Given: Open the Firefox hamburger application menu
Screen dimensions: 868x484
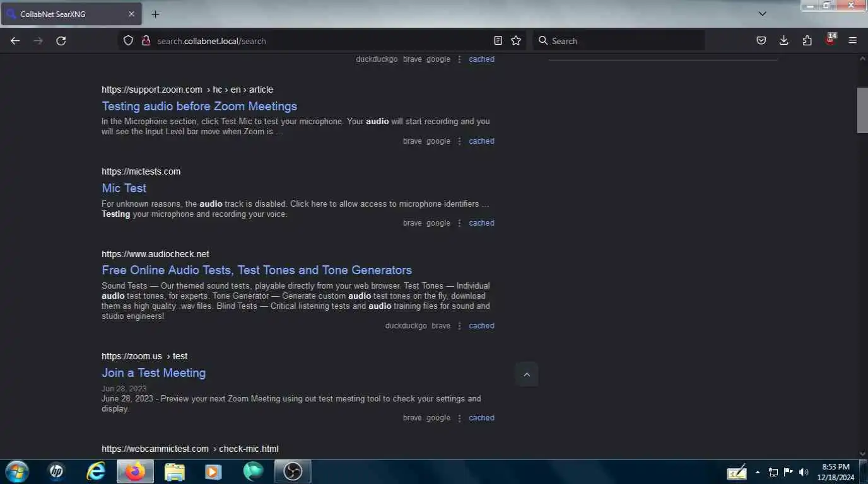Looking at the screenshot, I should pyautogui.click(x=853, y=40).
